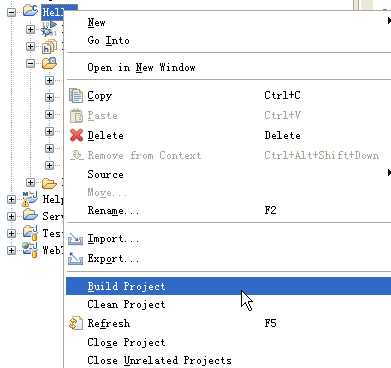
Task: Click the Web project globe icon
Action: [x=30, y=250]
